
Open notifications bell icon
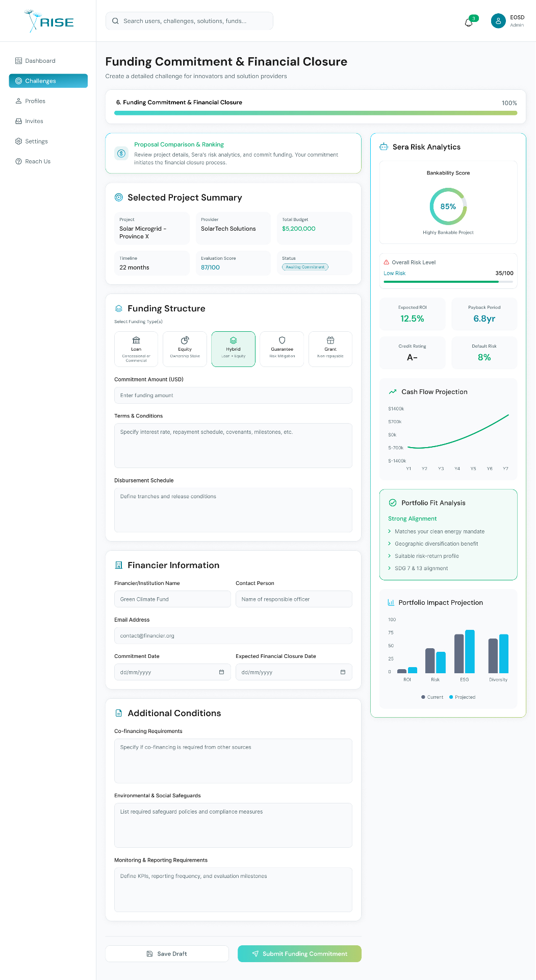click(x=469, y=22)
